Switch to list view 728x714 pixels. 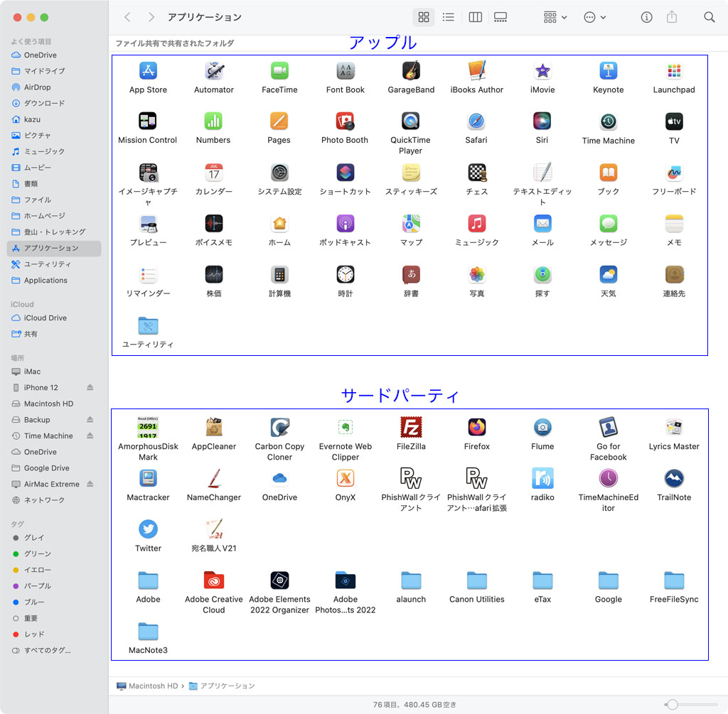(x=449, y=17)
